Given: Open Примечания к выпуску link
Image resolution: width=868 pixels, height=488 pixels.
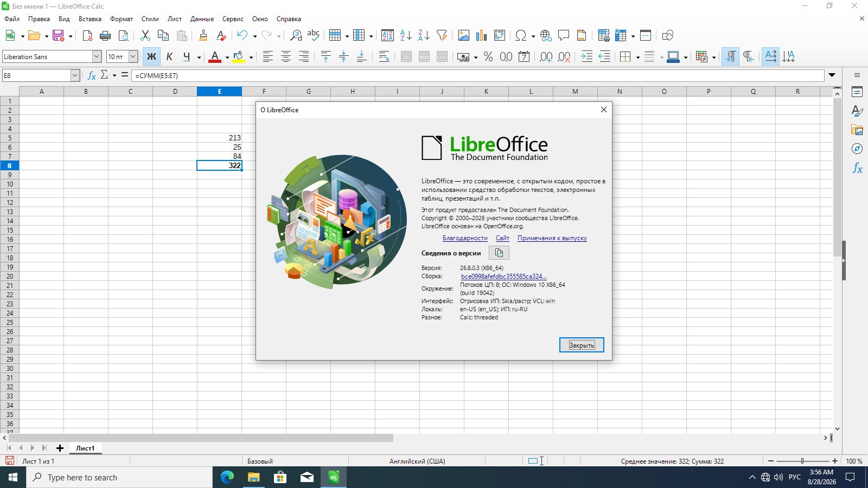Looking at the screenshot, I should click(x=552, y=238).
